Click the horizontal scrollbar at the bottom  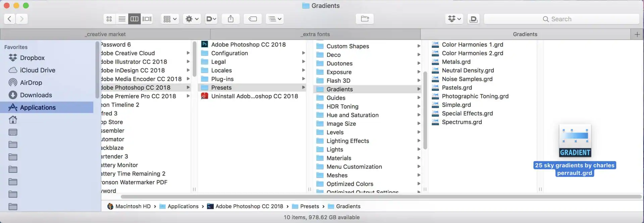381,197
